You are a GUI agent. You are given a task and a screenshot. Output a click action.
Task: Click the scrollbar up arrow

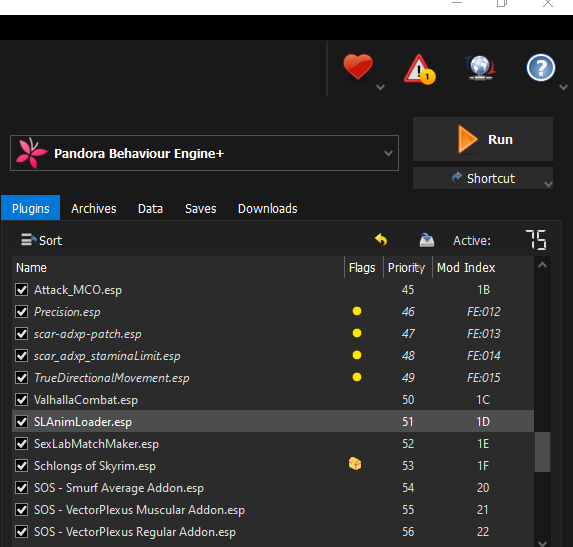(542, 265)
